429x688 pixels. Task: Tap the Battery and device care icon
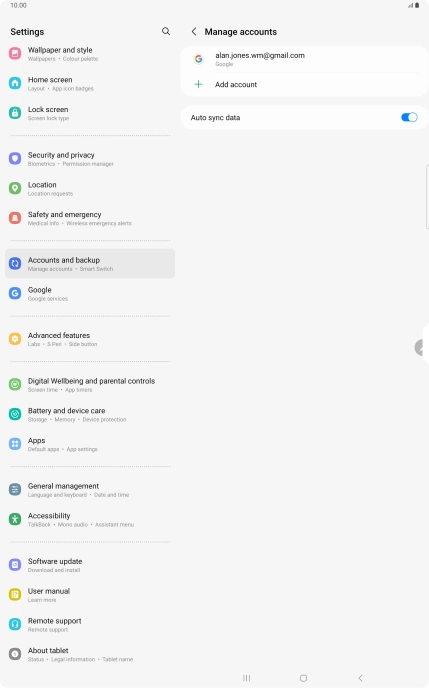pos(15,414)
